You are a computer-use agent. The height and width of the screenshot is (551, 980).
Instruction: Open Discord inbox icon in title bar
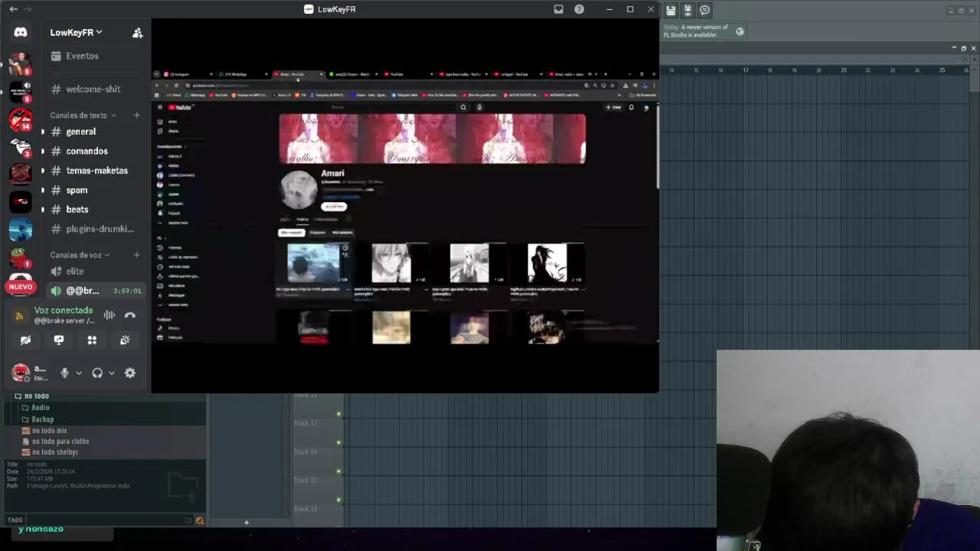click(x=558, y=9)
